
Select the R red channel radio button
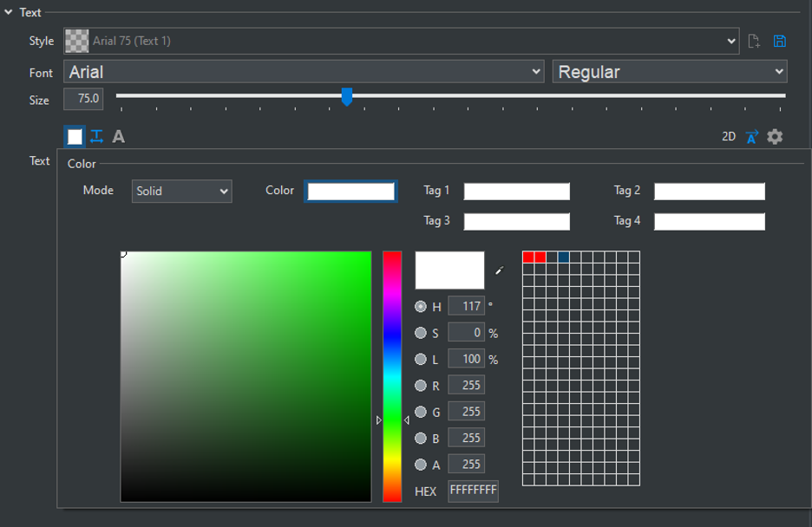[x=421, y=386]
